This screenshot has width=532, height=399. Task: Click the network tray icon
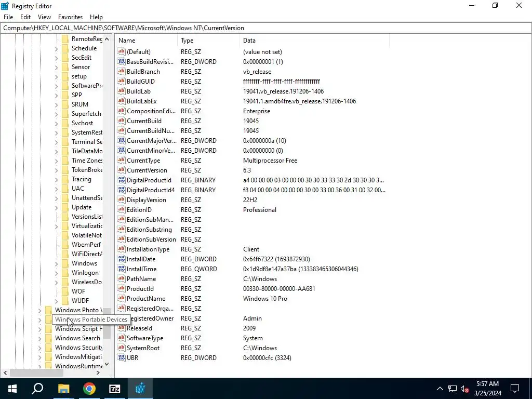[x=453, y=389]
